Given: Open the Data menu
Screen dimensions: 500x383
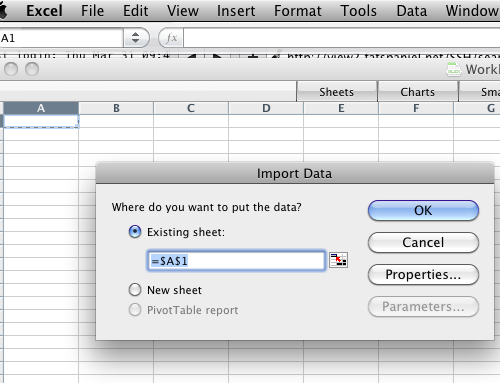Looking at the screenshot, I should pyautogui.click(x=412, y=11).
